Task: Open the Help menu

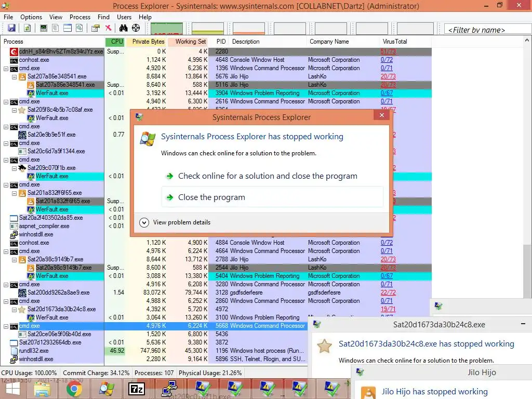Action: coord(145,17)
